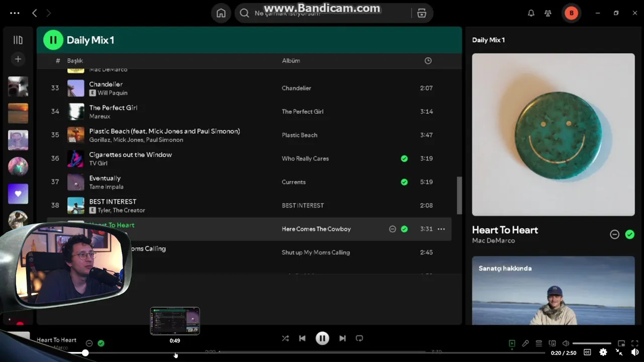Select the Plastic Beach track title
Image resolution: width=644 pixels, height=362 pixels.
pyautogui.click(x=165, y=131)
